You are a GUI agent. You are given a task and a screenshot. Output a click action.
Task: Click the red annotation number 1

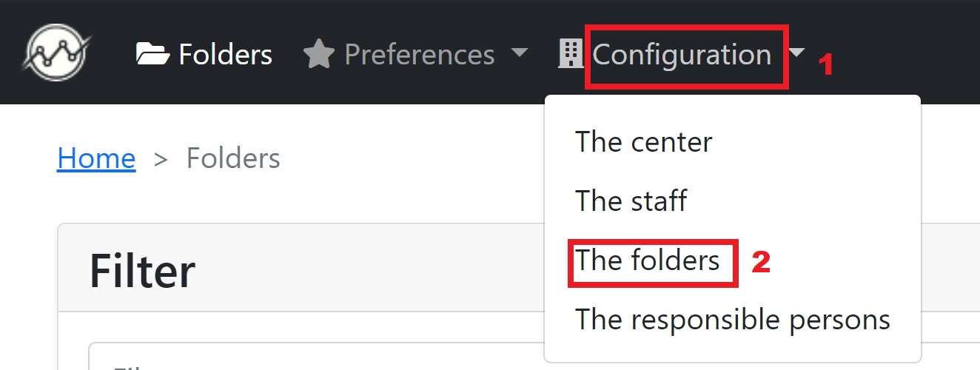(x=825, y=66)
